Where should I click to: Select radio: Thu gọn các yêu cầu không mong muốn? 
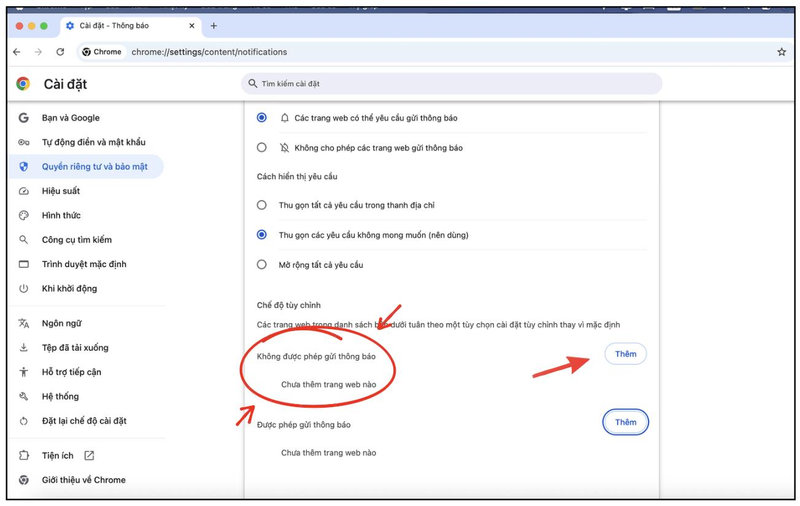[x=262, y=235]
